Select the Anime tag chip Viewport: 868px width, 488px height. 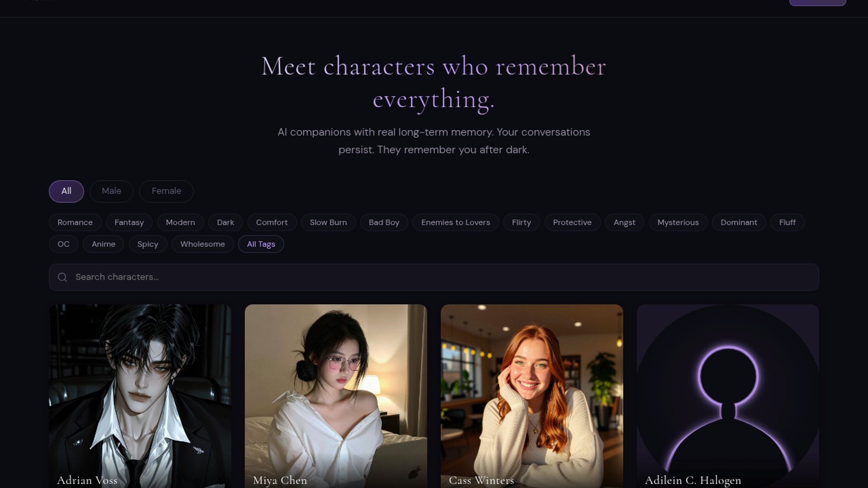tap(104, 244)
